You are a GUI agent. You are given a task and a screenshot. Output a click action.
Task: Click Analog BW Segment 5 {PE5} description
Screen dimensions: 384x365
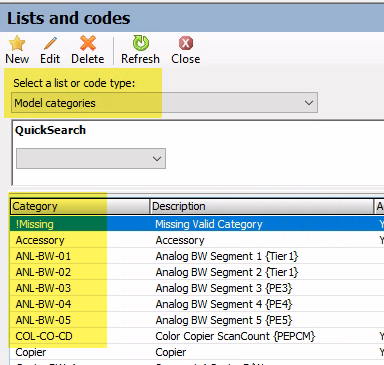tap(224, 320)
